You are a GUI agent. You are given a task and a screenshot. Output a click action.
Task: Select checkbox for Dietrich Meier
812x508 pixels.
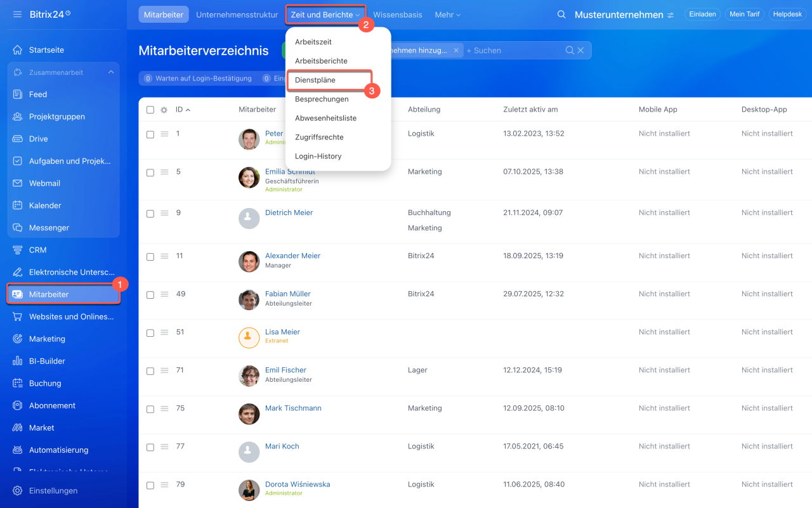(150, 214)
